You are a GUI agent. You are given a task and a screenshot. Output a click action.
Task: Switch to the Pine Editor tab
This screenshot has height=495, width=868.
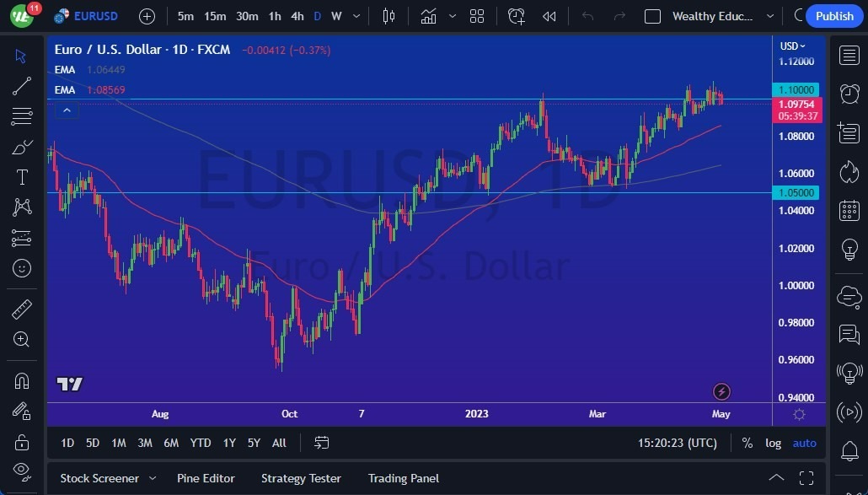click(206, 478)
